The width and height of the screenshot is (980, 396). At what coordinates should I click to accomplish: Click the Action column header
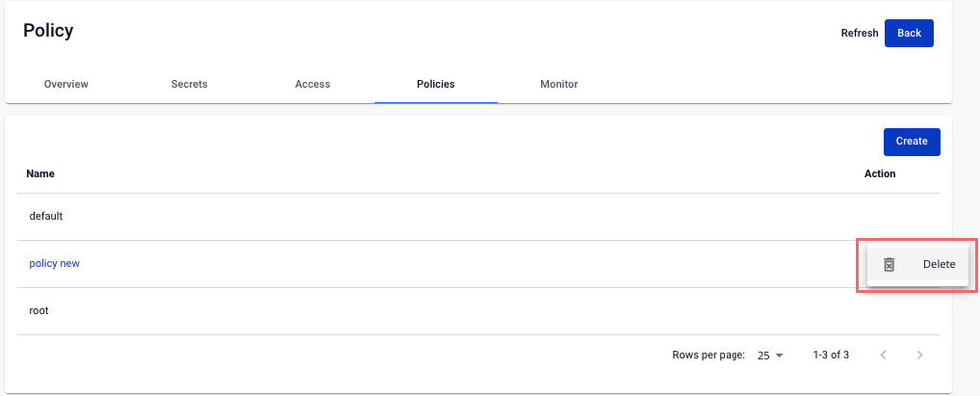tap(879, 173)
